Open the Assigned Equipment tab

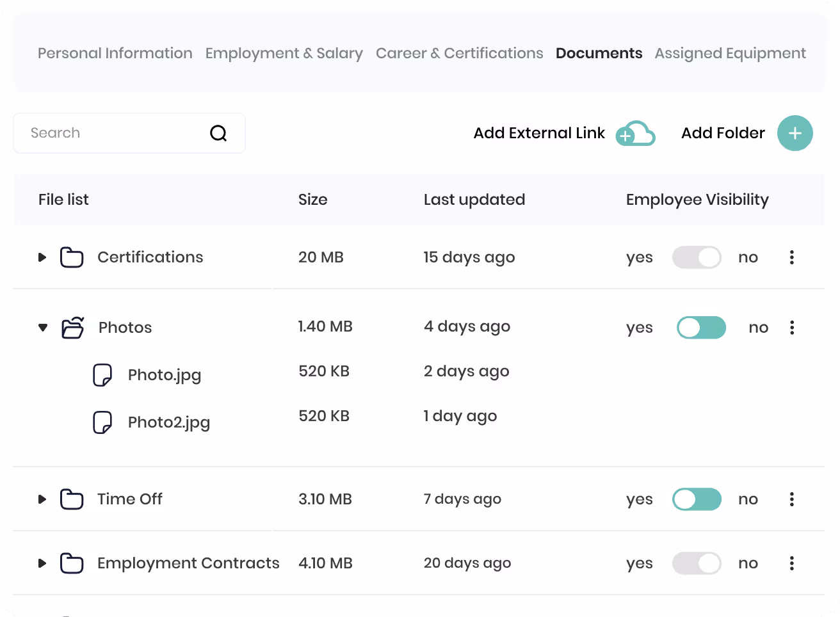tap(731, 53)
